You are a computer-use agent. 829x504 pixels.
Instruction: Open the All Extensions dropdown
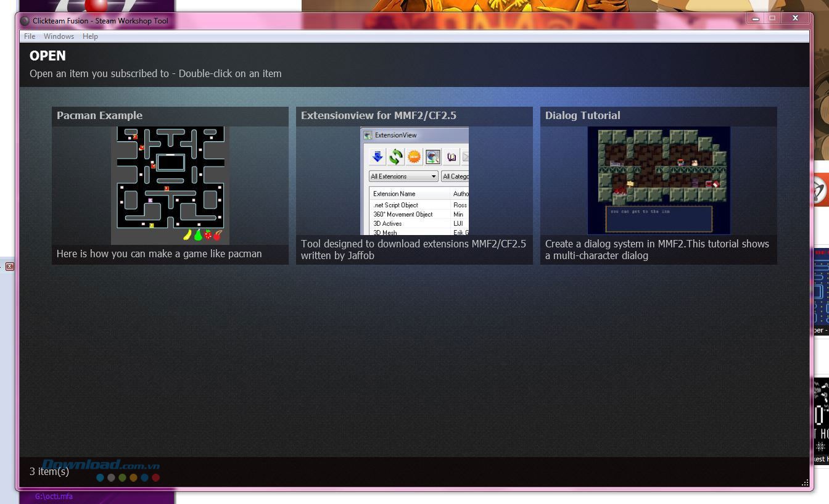coord(403,176)
